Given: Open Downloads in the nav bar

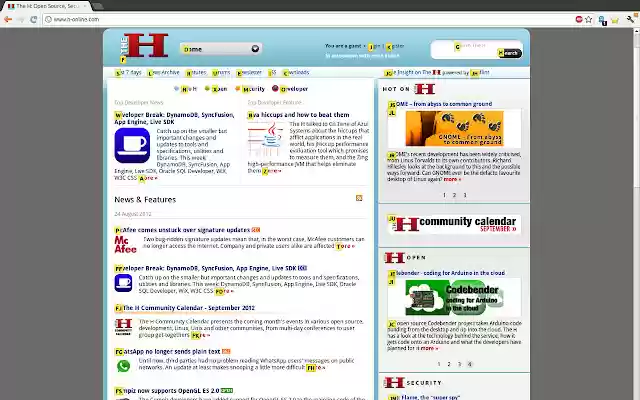Looking at the screenshot, I should (296, 72).
